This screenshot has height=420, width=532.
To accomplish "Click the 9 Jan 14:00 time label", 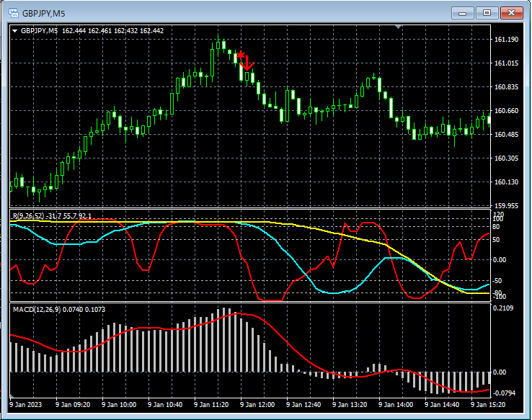I will 396,405.
